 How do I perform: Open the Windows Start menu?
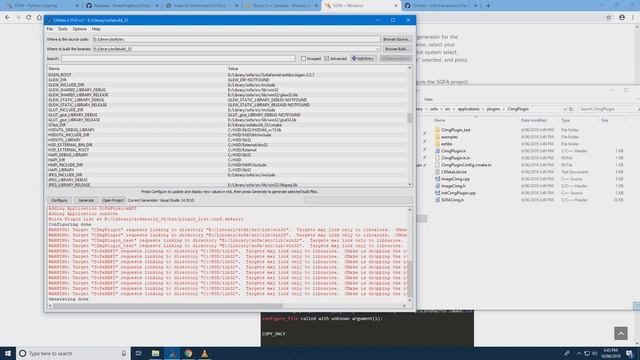tap(8, 353)
